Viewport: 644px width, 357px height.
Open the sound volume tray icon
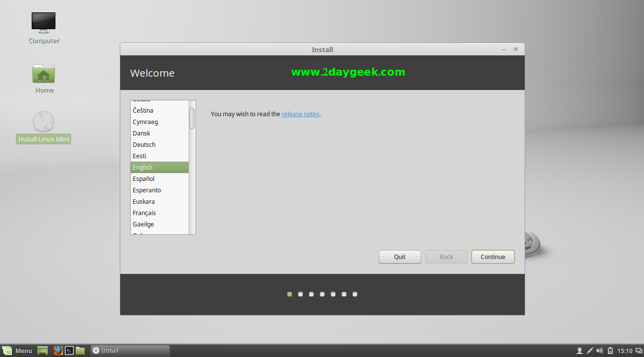coord(600,351)
